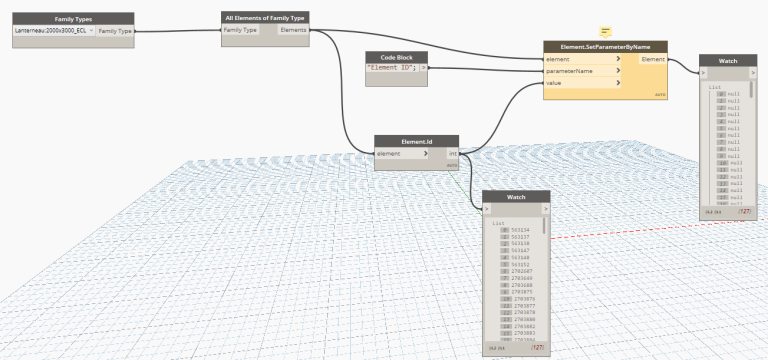The image size is (768, 360).
Task: Select ID value 2703875 in Watch list
Action: tap(522, 292)
